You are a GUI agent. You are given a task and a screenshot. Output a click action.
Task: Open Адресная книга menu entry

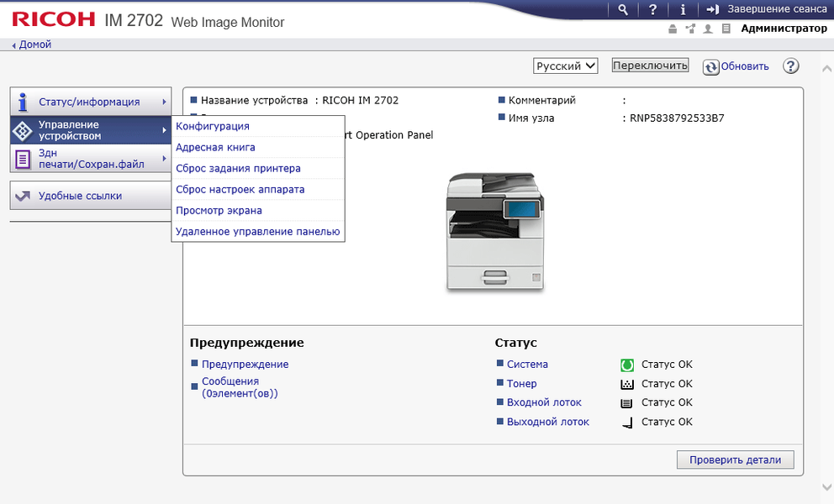tap(215, 147)
